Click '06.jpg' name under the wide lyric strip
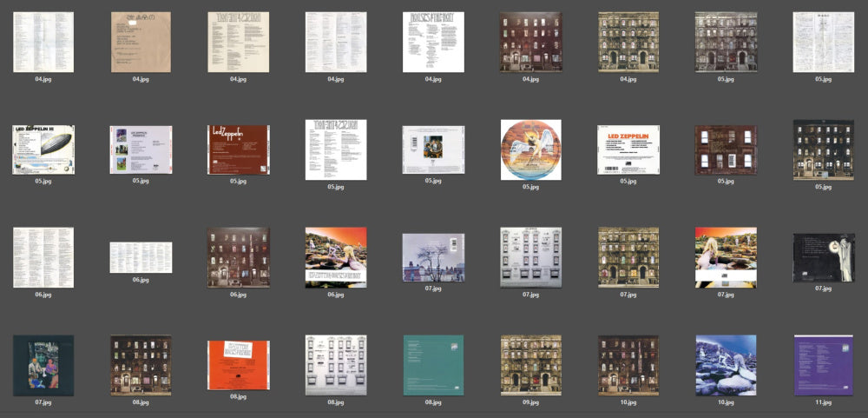Viewport: 868px width, 418px height. [141, 280]
